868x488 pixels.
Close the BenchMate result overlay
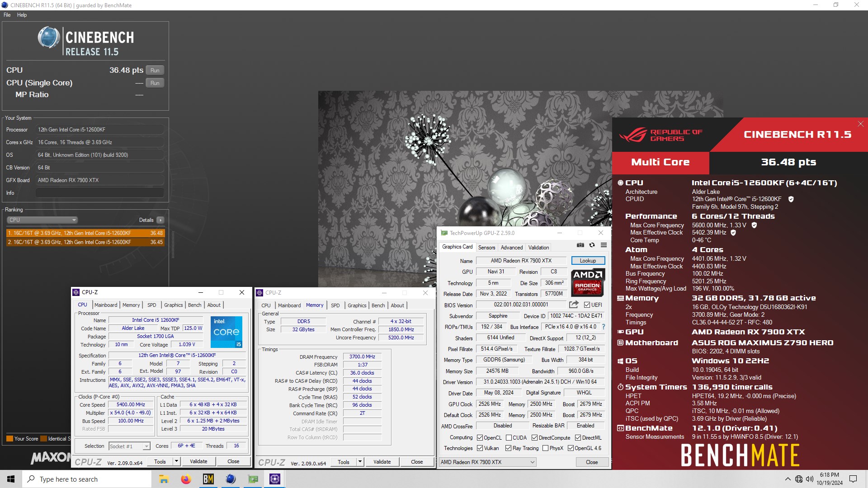(861, 124)
